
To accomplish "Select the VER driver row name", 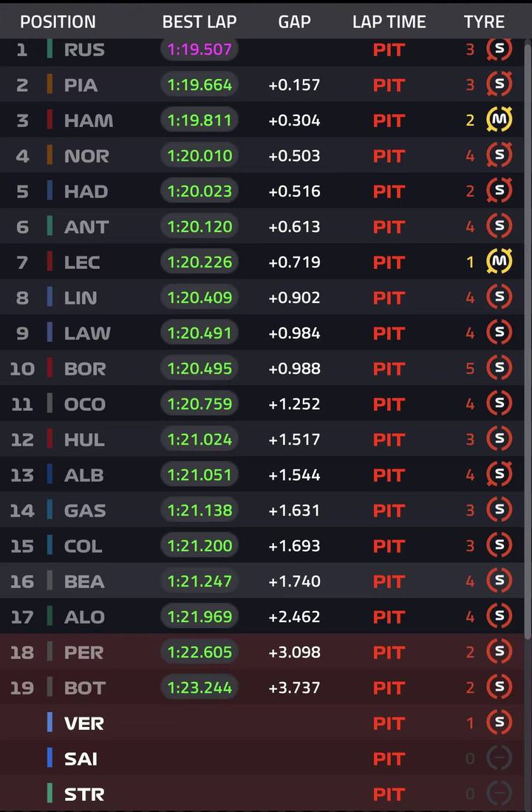I will pos(84,723).
